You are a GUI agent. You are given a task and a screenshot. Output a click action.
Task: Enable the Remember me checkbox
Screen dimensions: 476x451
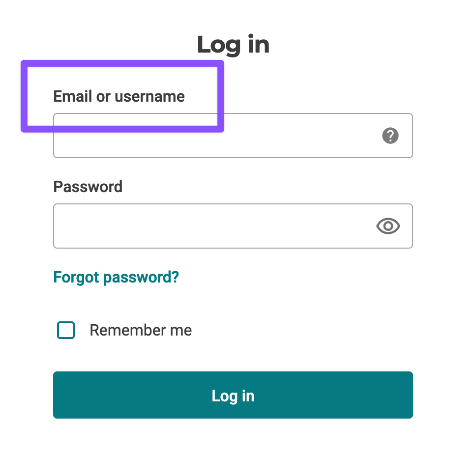click(x=66, y=330)
